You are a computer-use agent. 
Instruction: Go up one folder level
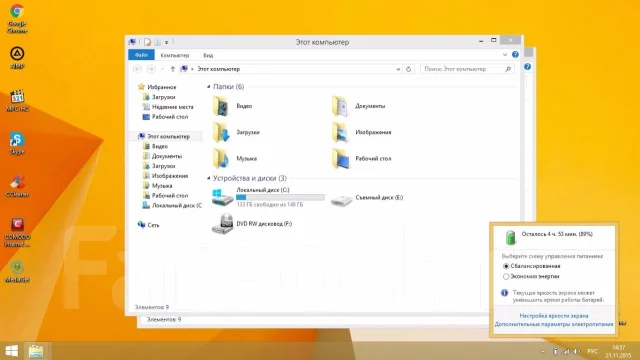[173, 69]
